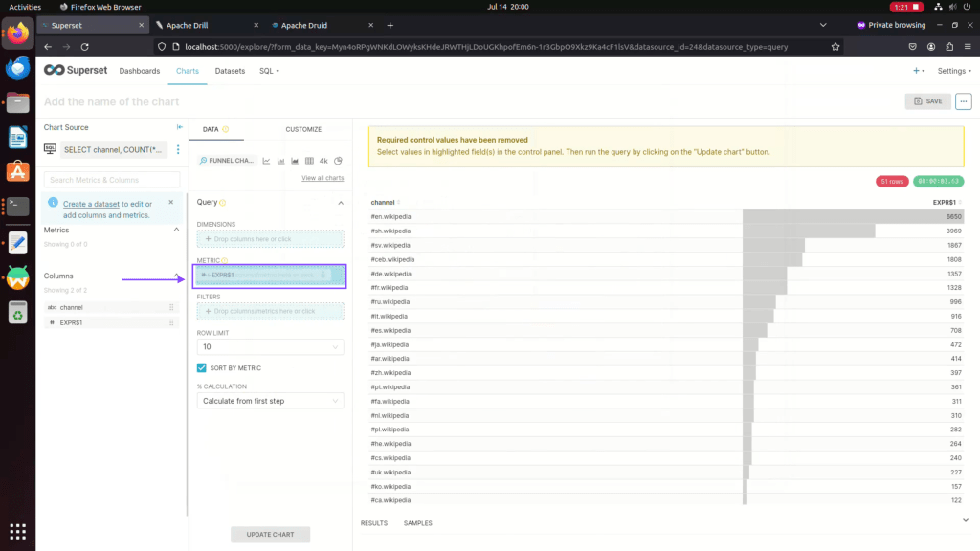Collapse the Query section
Image resolution: width=980 pixels, height=551 pixels.
pyautogui.click(x=340, y=203)
